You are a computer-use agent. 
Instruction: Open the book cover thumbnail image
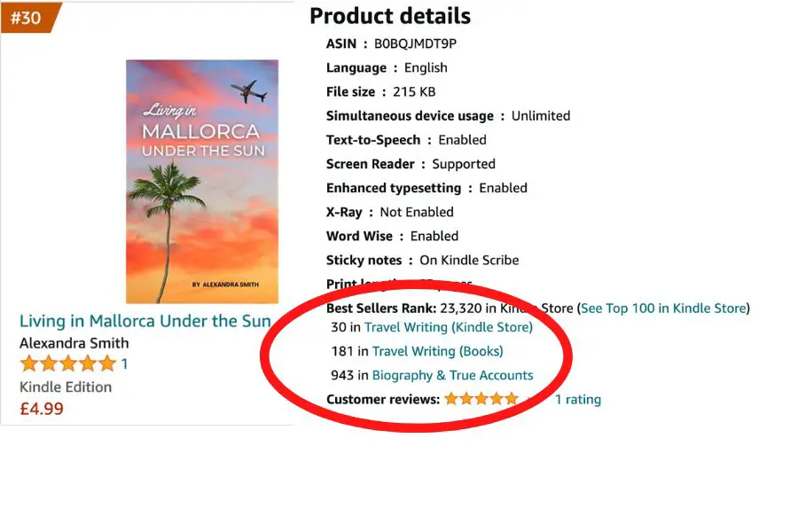[201, 180]
